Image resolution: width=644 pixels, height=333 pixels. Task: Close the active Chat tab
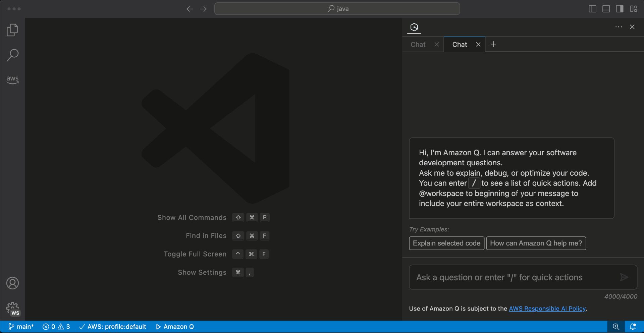click(478, 45)
